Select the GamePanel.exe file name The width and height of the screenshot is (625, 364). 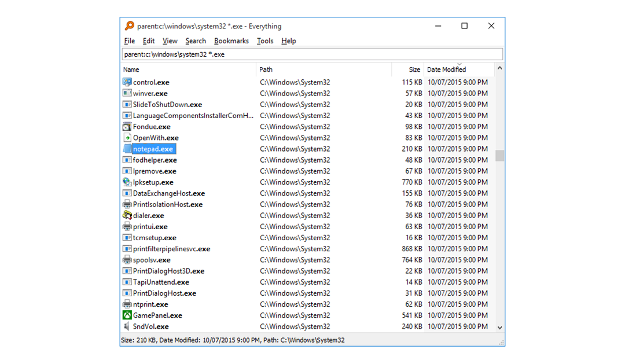157,315
